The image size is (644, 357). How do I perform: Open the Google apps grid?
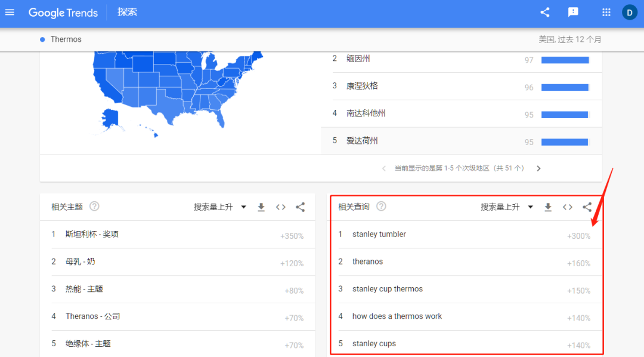pos(606,12)
